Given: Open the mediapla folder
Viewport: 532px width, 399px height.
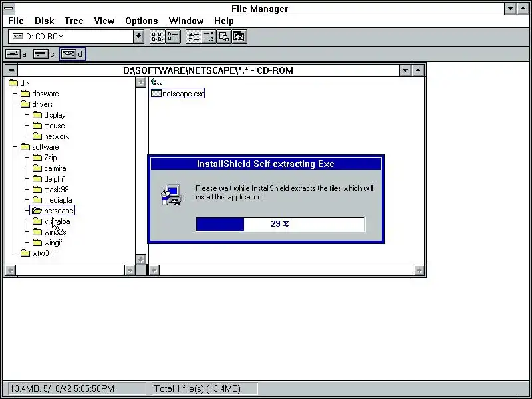Looking at the screenshot, I should [53, 200].
